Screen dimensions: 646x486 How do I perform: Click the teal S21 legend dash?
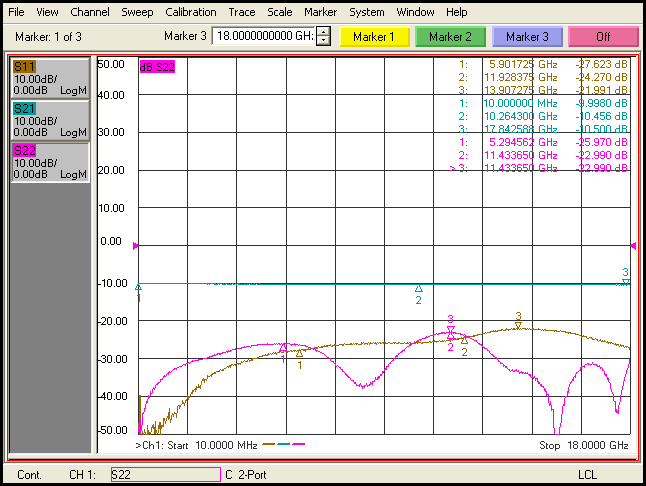(284, 444)
